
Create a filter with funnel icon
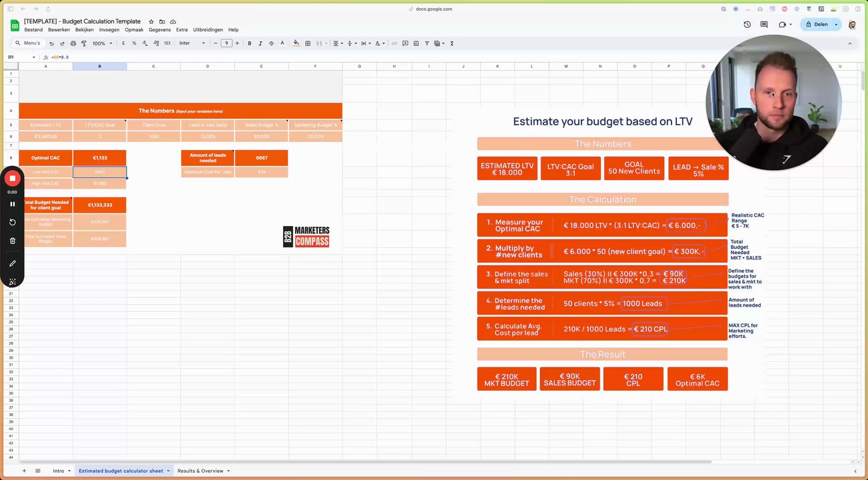(x=426, y=43)
